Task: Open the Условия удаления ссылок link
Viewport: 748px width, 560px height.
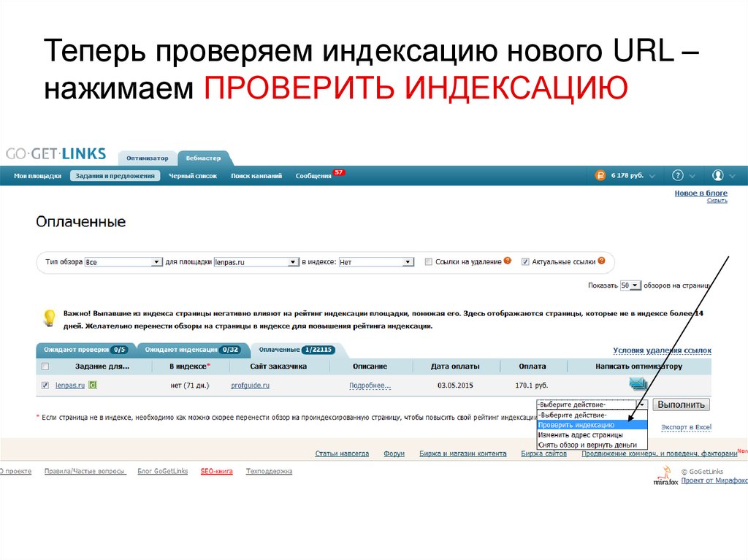Action: [662, 350]
